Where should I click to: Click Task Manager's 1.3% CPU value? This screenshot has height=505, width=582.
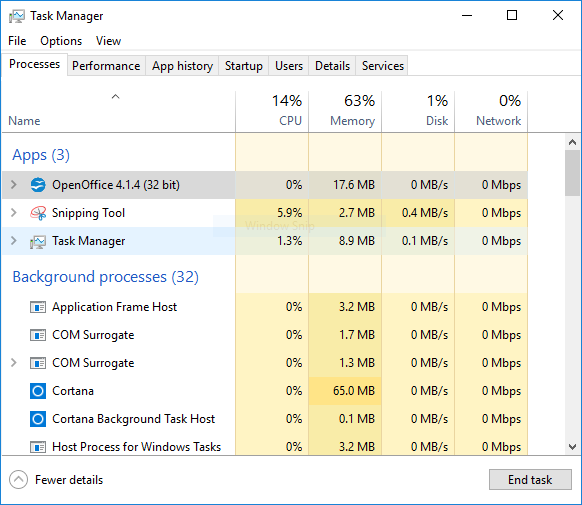pyautogui.click(x=290, y=241)
